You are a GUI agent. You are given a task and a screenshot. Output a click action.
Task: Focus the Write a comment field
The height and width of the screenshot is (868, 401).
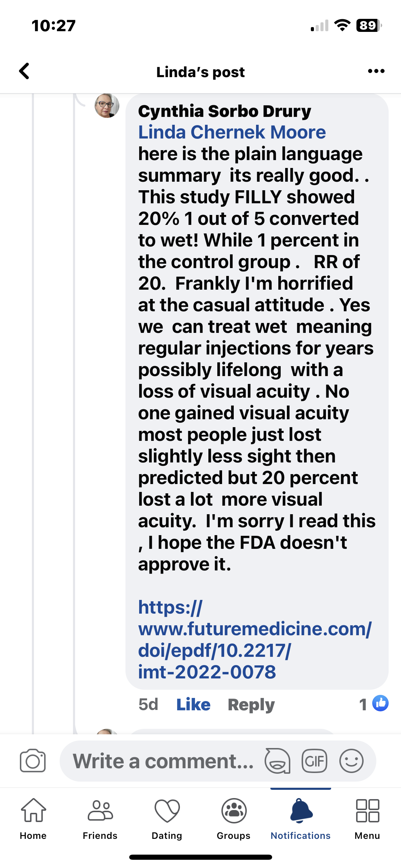[x=163, y=761]
